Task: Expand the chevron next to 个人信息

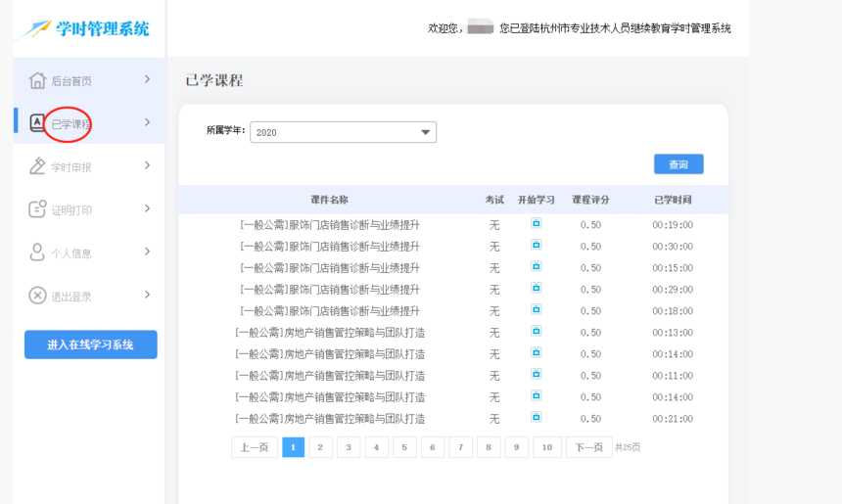Action: [x=147, y=252]
